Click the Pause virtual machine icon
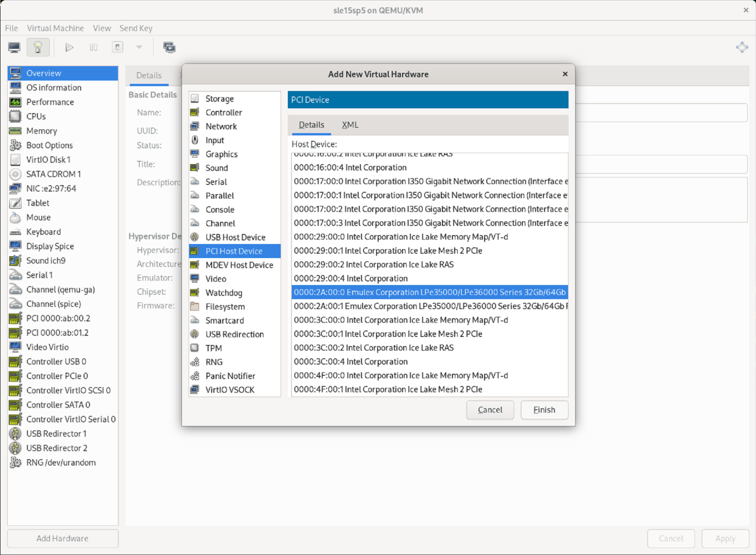 click(94, 48)
